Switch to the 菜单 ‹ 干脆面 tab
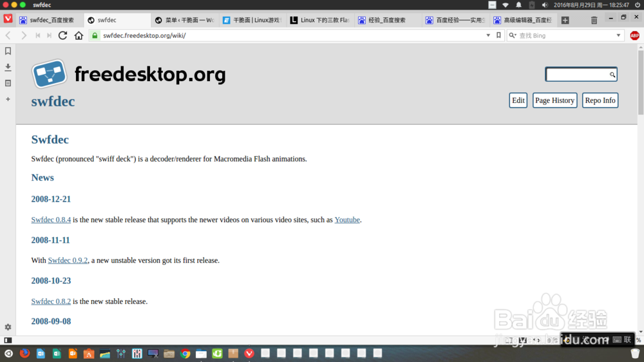This screenshot has height=362, width=644. [x=185, y=20]
